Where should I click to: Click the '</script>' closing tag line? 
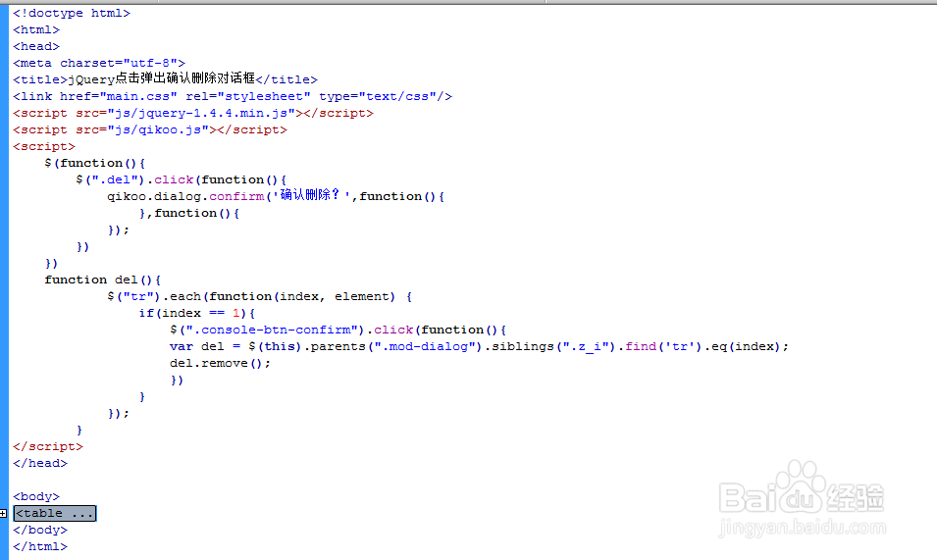pyautogui.click(x=48, y=446)
